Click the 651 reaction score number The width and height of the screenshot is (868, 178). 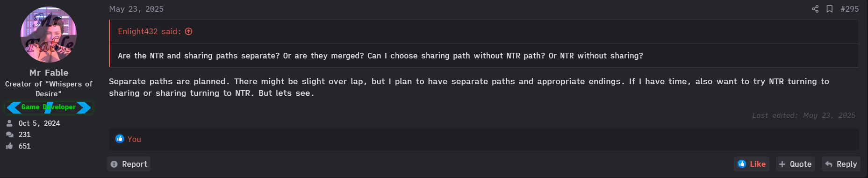click(24, 146)
